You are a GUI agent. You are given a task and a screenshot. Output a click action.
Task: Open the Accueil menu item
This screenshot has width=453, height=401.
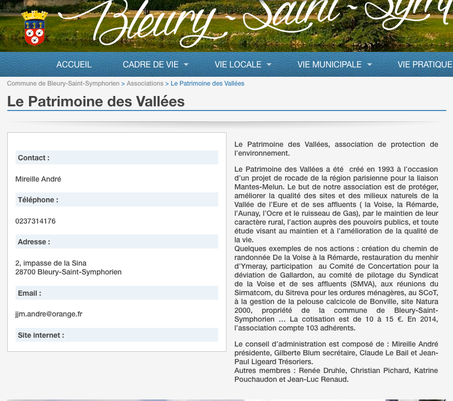tap(74, 64)
